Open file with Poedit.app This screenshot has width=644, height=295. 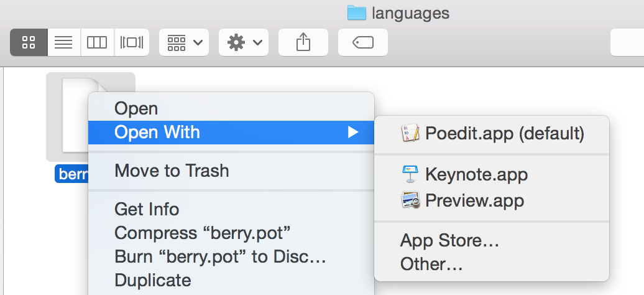point(492,133)
